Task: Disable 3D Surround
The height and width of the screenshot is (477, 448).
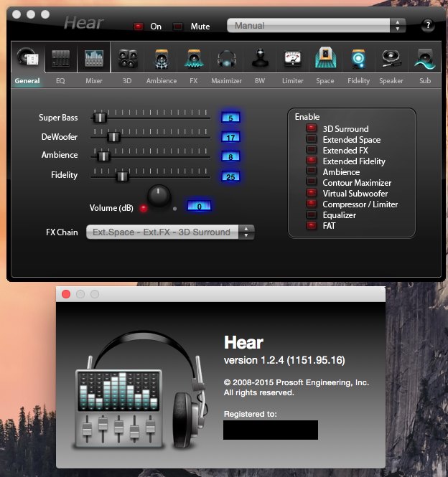Action: (x=312, y=128)
